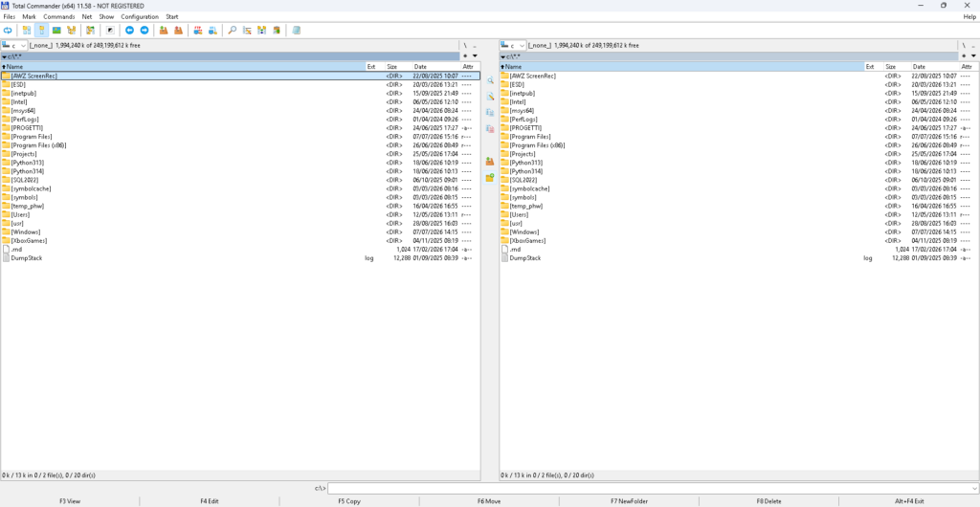Image resolution: width=980 pixels, height=507 pixels.
Task: Click F3 View button
Action: [70, 500]
